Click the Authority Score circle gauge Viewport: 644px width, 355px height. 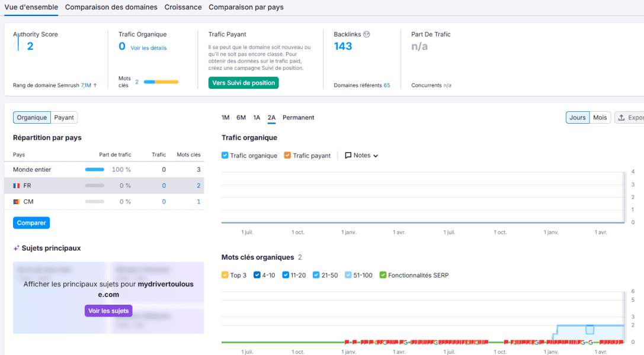18,46
